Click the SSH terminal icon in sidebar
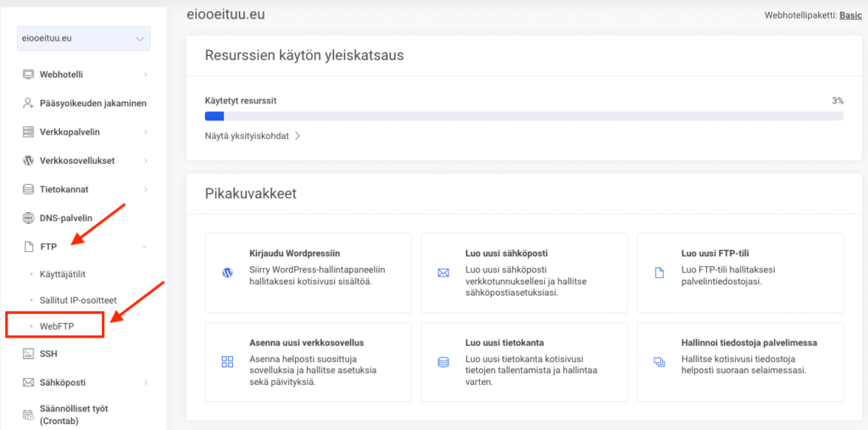 pyautogui.click(x=28, y=354)
